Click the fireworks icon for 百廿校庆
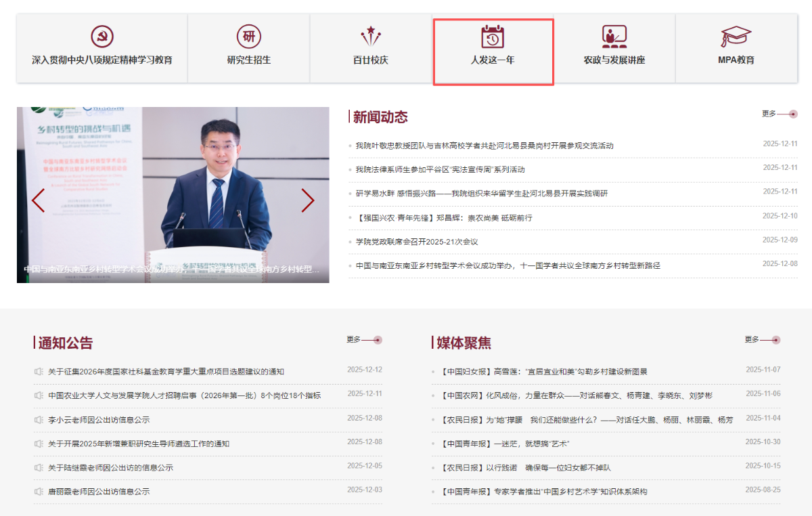Viewport: 812px width, 516px height. (x=370, y=37)
